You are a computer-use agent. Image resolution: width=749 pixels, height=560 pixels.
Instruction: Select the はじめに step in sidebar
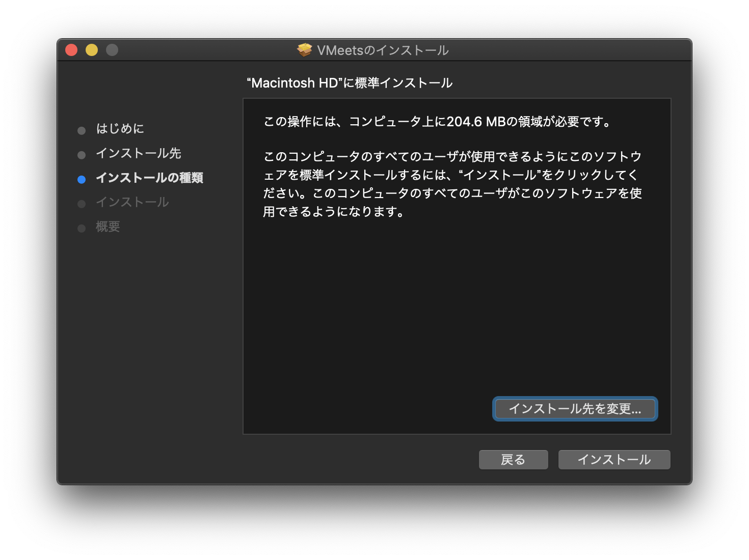click(120, 129)
